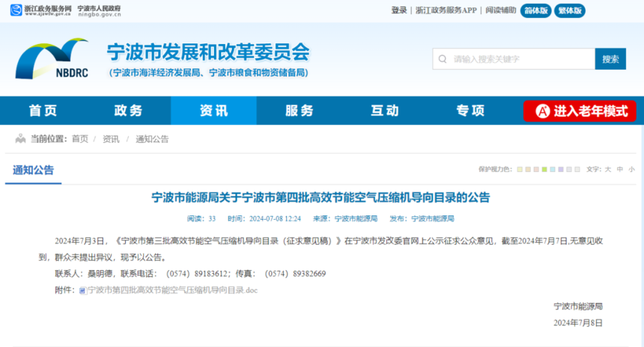Click the 阅读: 33 view count
Screen dimensions: 644x347
click(201, 218)
